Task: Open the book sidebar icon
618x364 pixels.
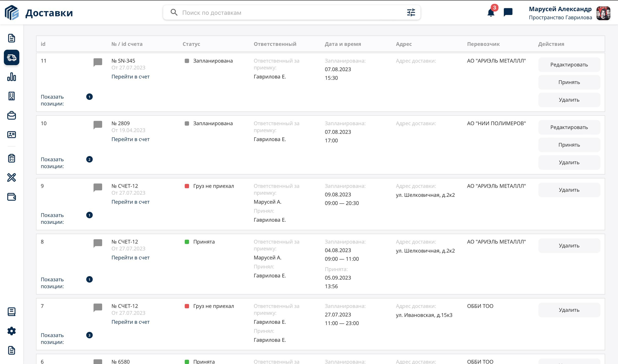Action: (x=12, y=312)
